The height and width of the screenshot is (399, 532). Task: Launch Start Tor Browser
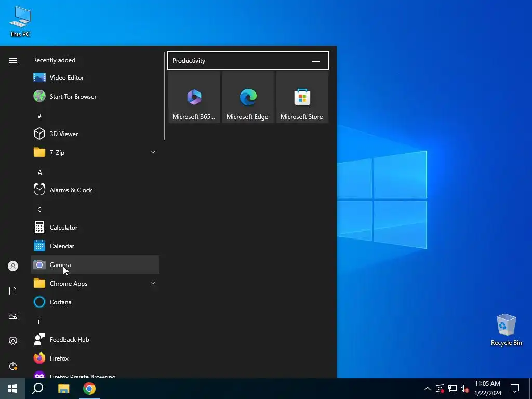coord(95,96)
